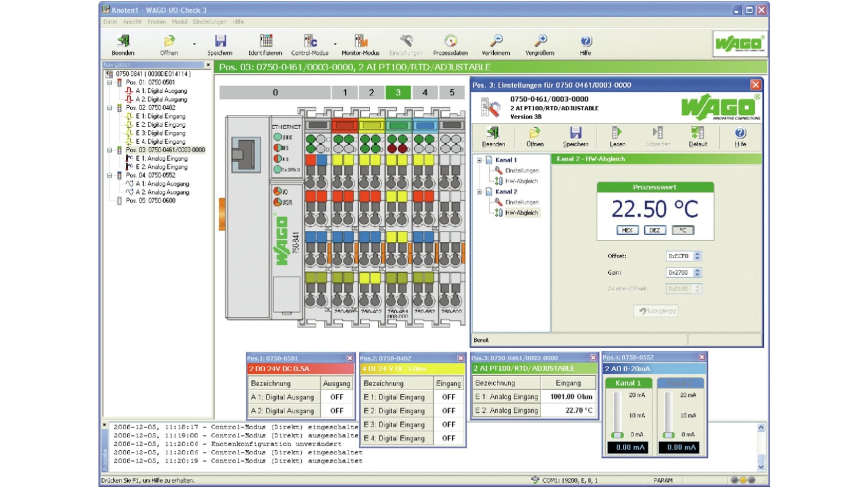The image size is (868, 488).
Task: Open the Einstellungen menu in menu bar
Action: point(210,21)
